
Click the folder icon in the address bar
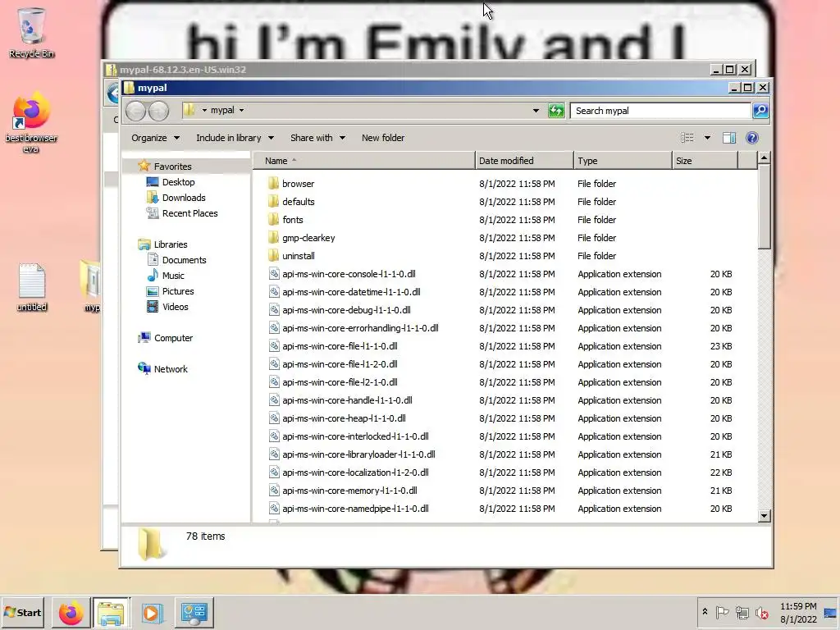pyautogui.click(x=189, y=110)
